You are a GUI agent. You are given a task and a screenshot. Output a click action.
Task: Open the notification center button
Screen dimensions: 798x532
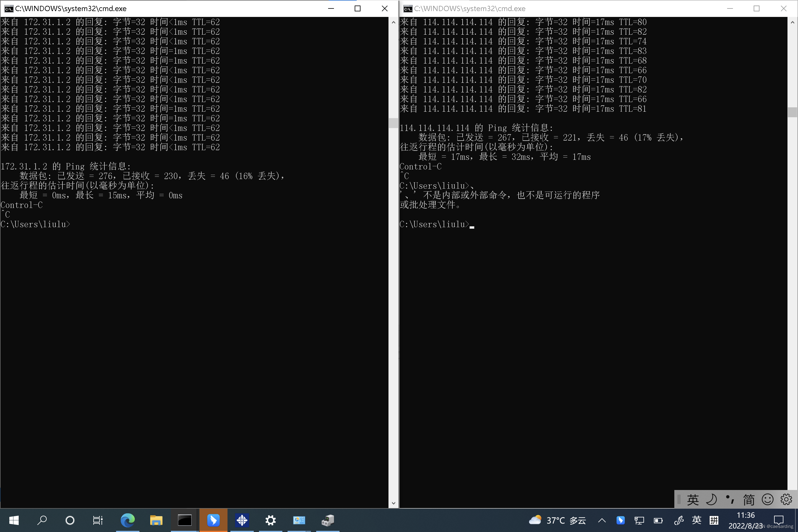(x=779, y=520)
